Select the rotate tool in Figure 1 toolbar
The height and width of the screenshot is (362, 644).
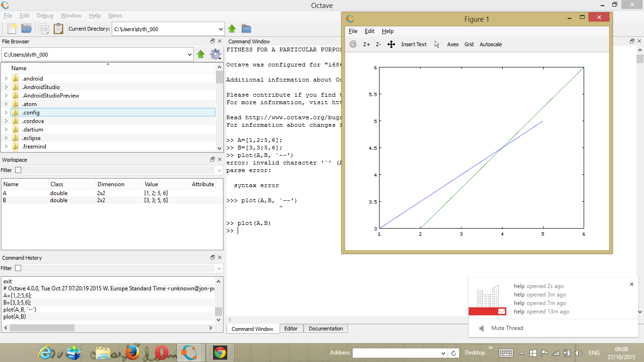point(353,44)
